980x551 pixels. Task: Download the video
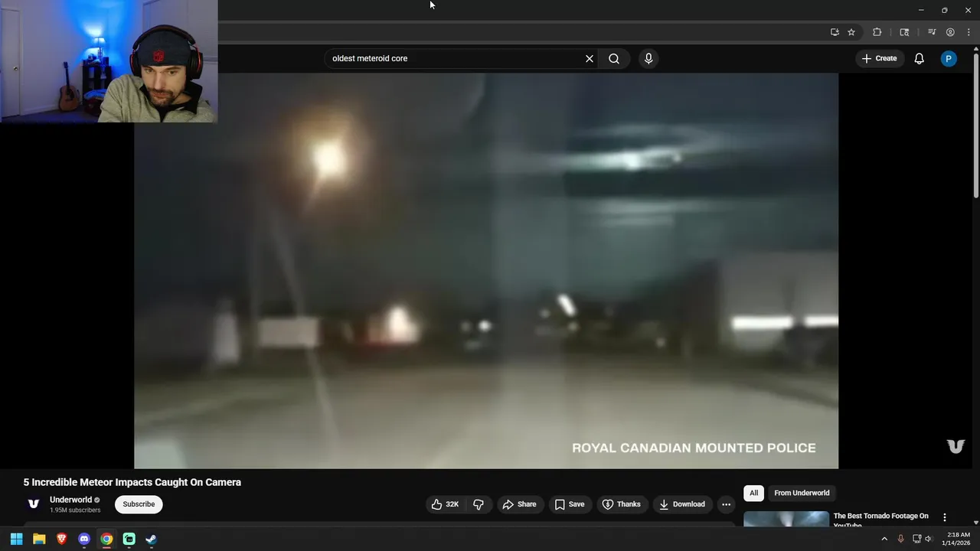tap(681, 504)
